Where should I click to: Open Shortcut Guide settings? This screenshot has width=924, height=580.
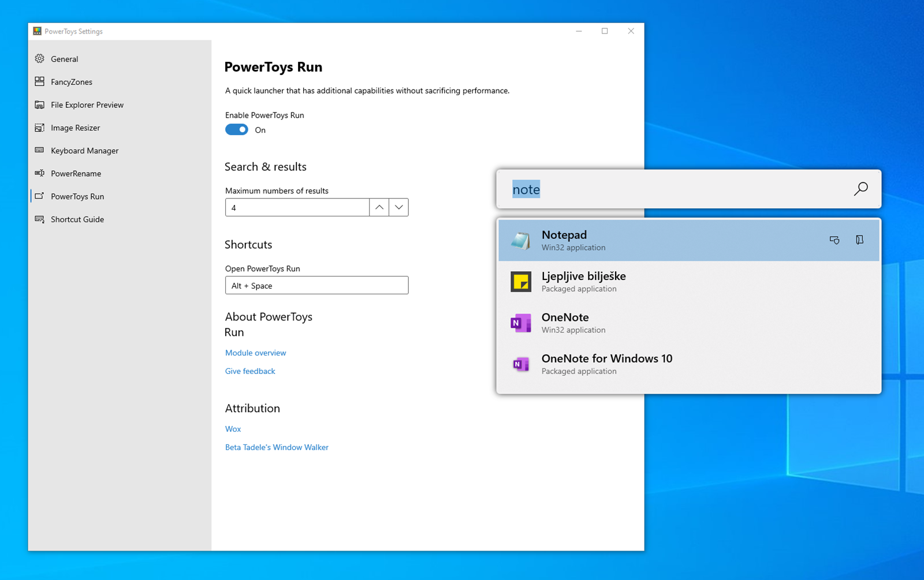click(x=120, y=219)
